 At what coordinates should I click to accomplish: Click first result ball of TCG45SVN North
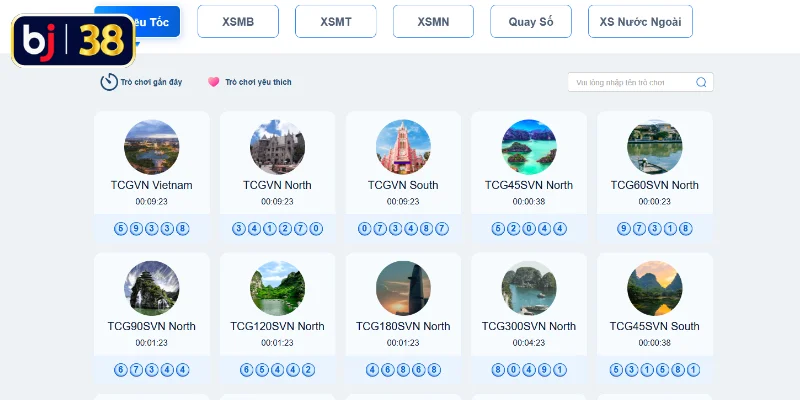498,229
